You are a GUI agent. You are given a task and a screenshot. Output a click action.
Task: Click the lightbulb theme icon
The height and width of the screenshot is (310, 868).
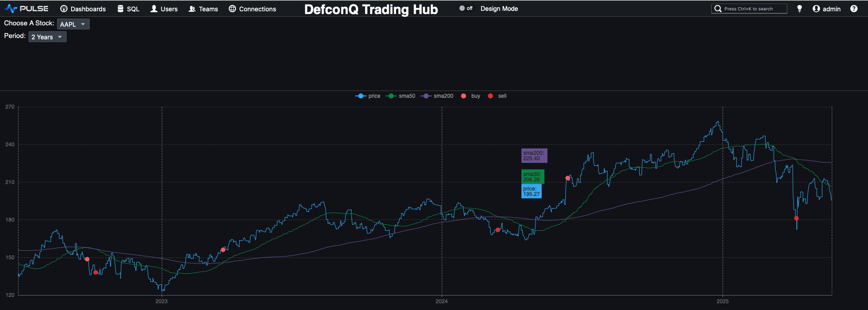[x=800, y=9]
